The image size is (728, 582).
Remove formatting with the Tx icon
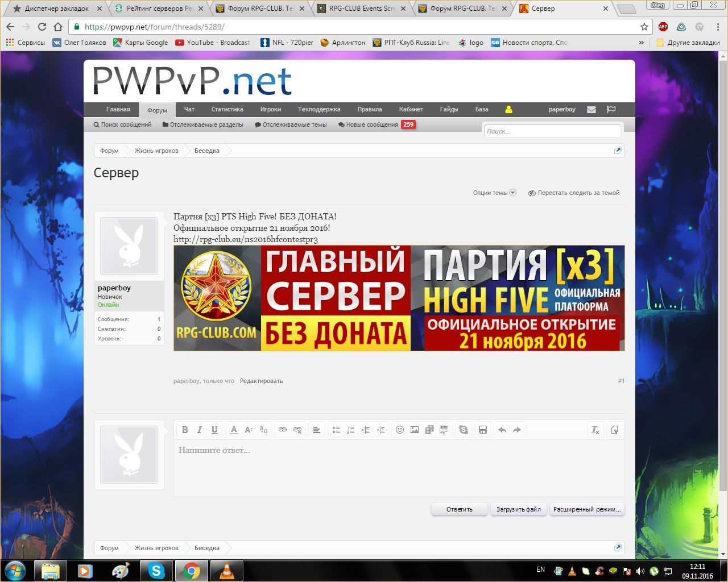tap(595, 430)
